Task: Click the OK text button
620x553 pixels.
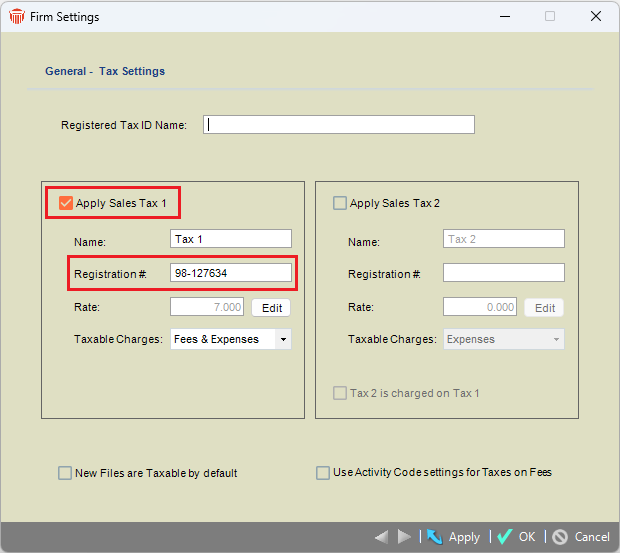Action: click(527, 537)
